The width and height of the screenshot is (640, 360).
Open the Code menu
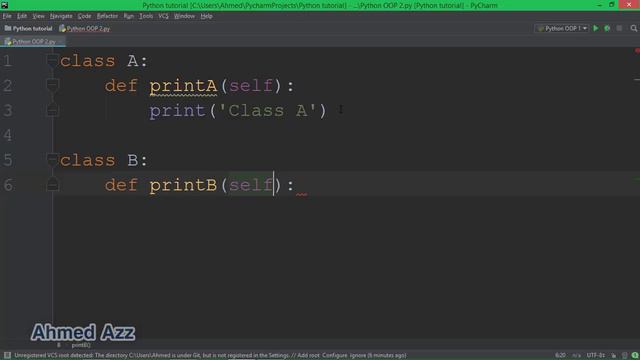pos(84,16)
